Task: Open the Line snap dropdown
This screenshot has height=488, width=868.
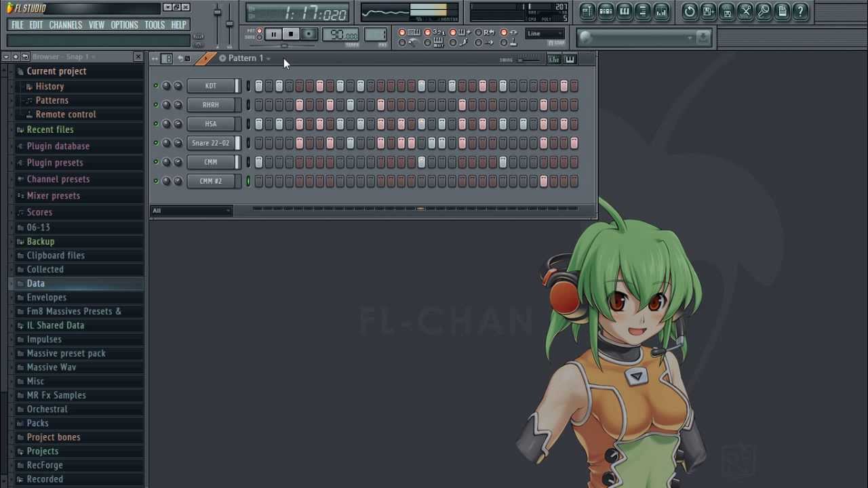Action: [x=545, y=33]
